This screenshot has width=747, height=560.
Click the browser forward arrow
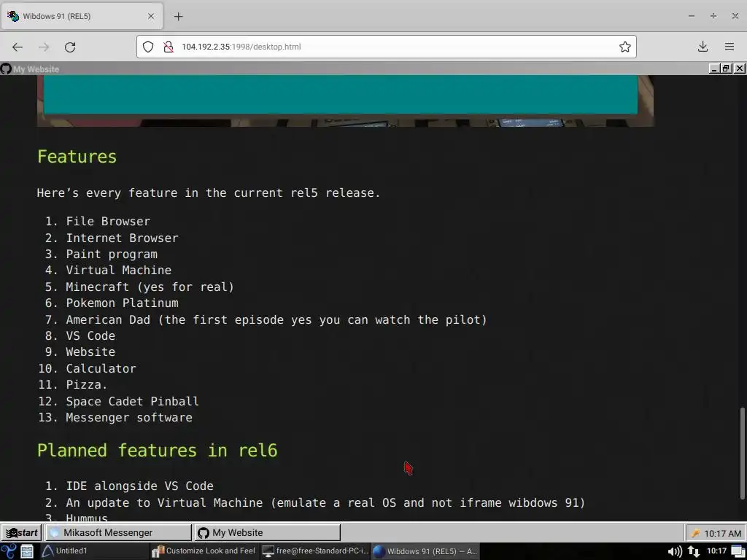44,47
